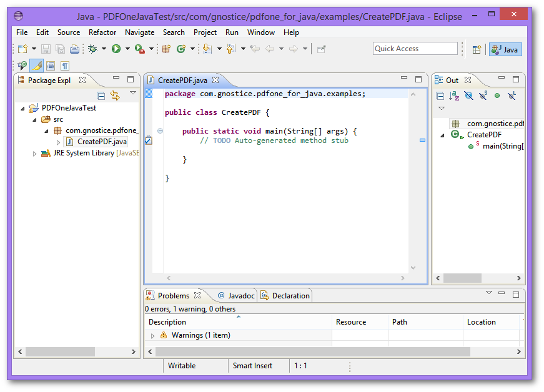Open Debug configurations dropdown arrow

pos(104,49)
